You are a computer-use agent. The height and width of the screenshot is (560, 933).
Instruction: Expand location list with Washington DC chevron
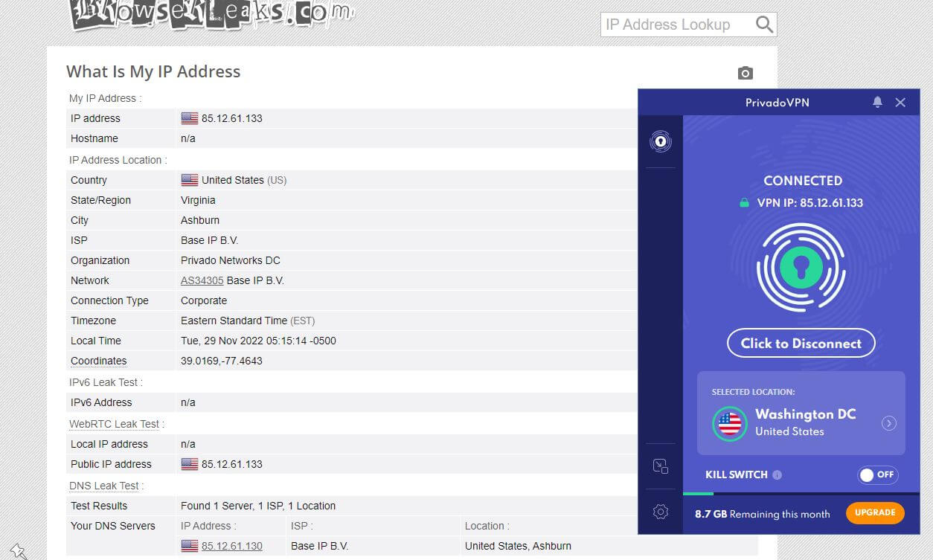[x=888, y=423]
